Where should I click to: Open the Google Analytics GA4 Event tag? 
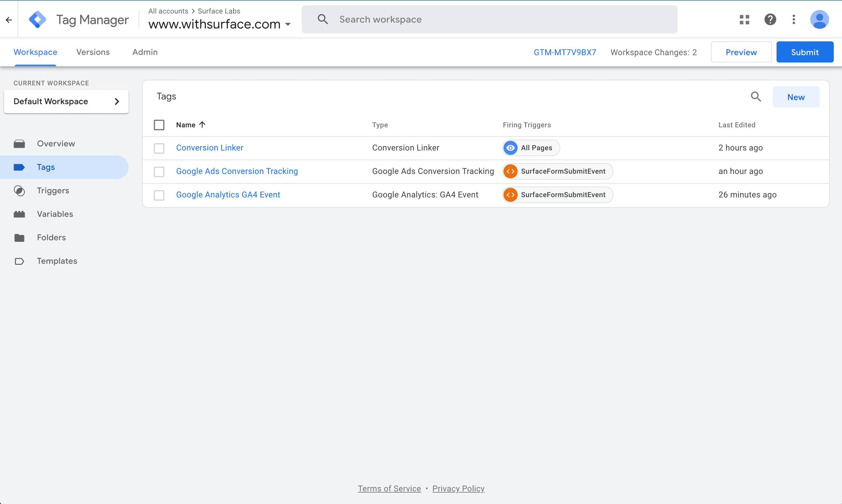coord(228,195)
